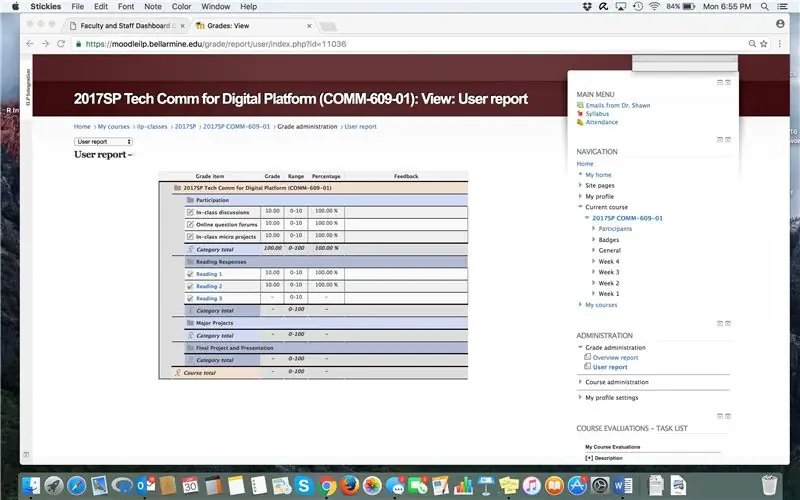The width and height of the screenshot is (800, 500).
Task: Click the Online question forums item icon
Action: [190, 224]
